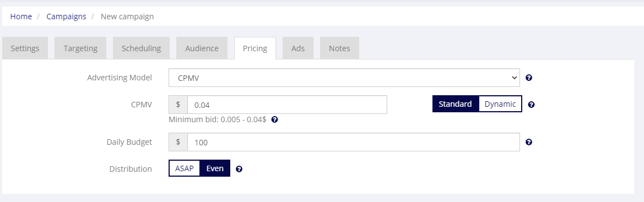Click help icon beside Minimum bid text
Image resolution: width=644 pixels, height=202 pixels.
click(275, 119)
